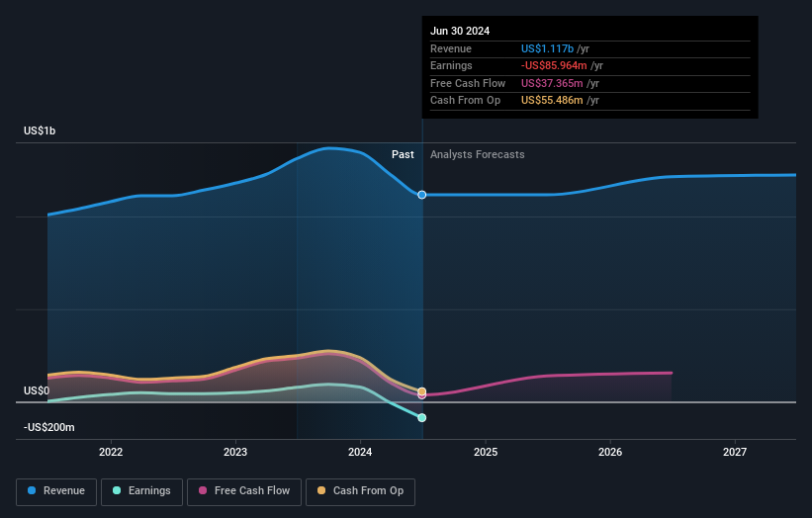Click the 2023 x-axis label
Viewport: 812px width, 518px height.
click(235, 452)
